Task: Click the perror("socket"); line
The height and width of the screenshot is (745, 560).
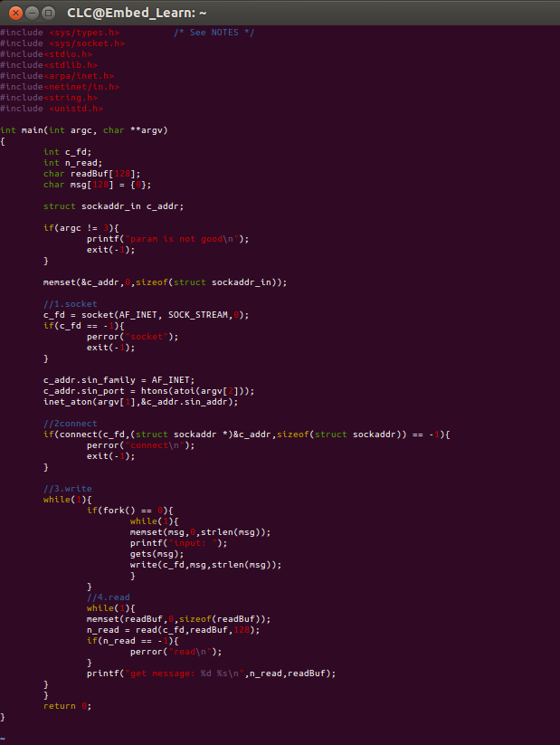Action: click(132, 337)
